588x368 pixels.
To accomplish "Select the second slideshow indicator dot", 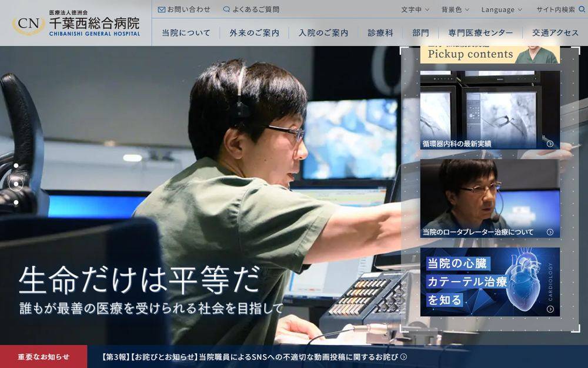I will [x=16, y=184].
